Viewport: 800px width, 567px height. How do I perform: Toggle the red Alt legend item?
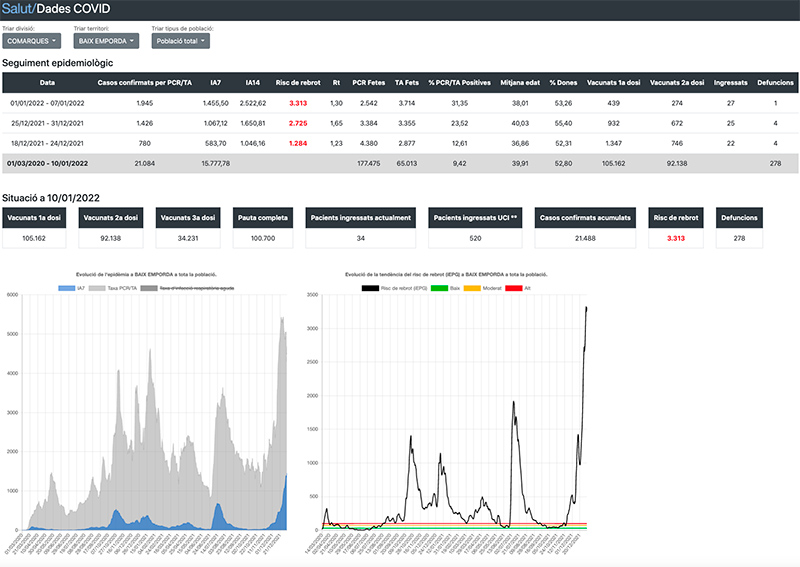[518, 288]
